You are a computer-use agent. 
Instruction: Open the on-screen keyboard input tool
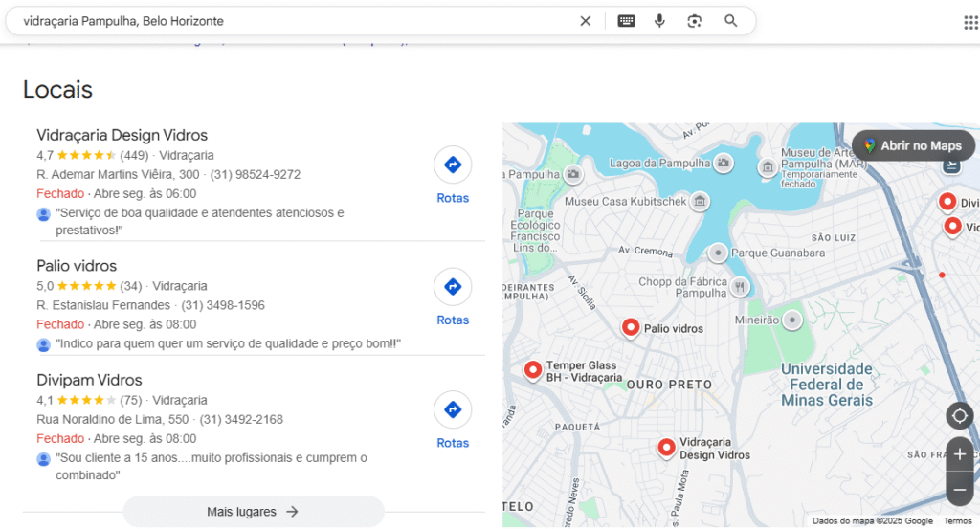click(x=626, y=21)
